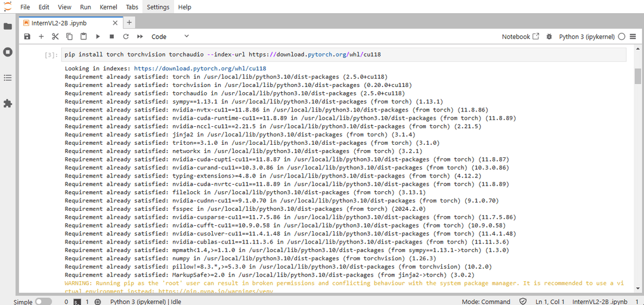Screen dimensions: 644x305
Task: Insert a cell below with plus icon
Action: click(x=41, y=36)
